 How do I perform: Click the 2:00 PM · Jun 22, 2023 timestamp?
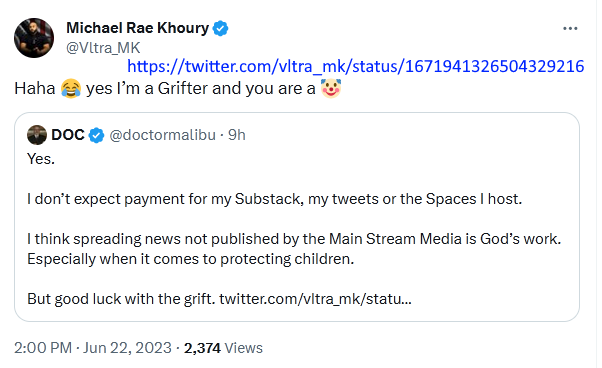click(x=93, y=348)
